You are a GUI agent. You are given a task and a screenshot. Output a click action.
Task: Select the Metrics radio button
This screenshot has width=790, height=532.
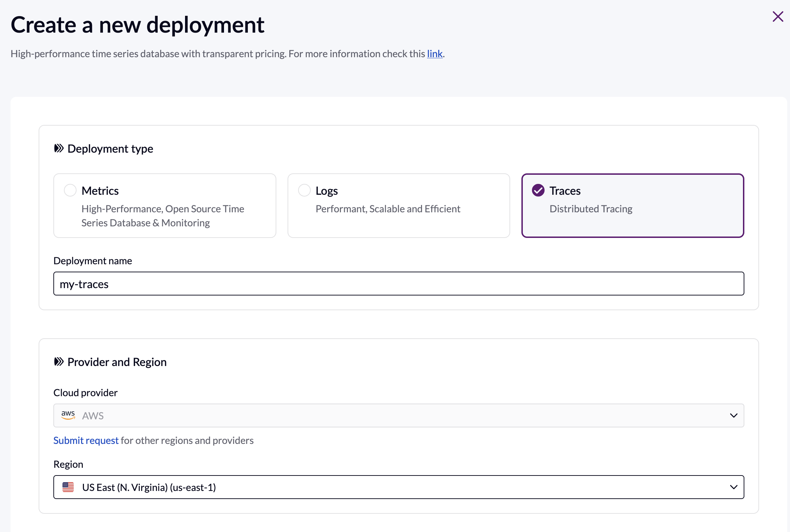point(70,190)
